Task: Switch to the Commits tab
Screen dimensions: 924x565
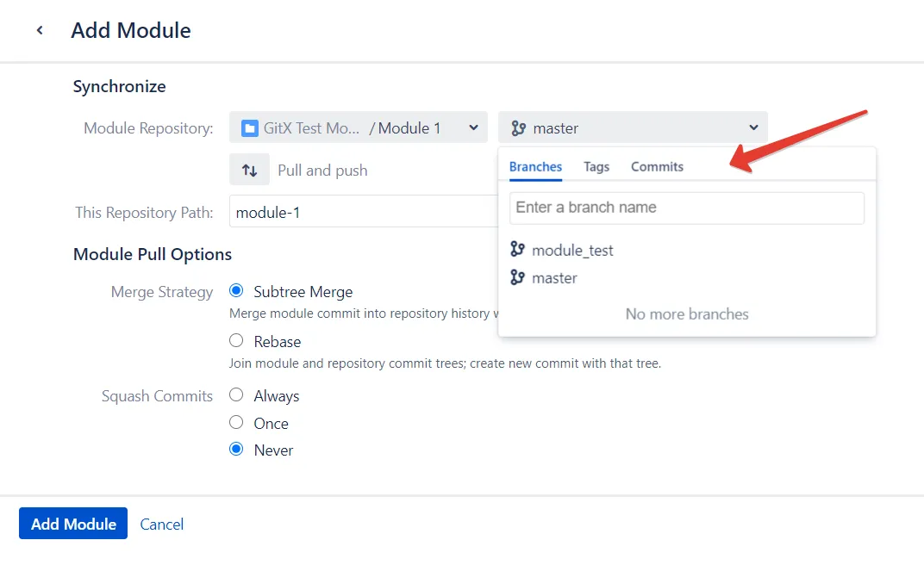Action: (x=657, y=166)
